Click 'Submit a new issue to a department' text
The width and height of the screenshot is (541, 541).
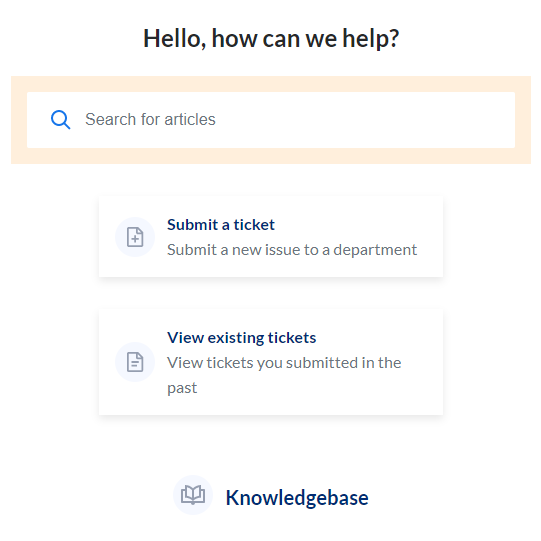click(292, 250)
